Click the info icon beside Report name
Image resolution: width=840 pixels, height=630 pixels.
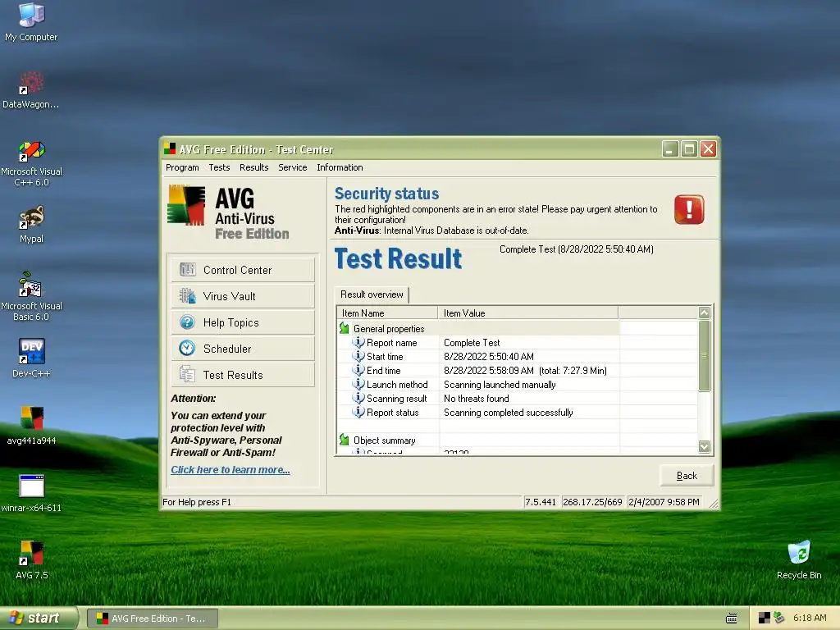(x=358, y=342)
